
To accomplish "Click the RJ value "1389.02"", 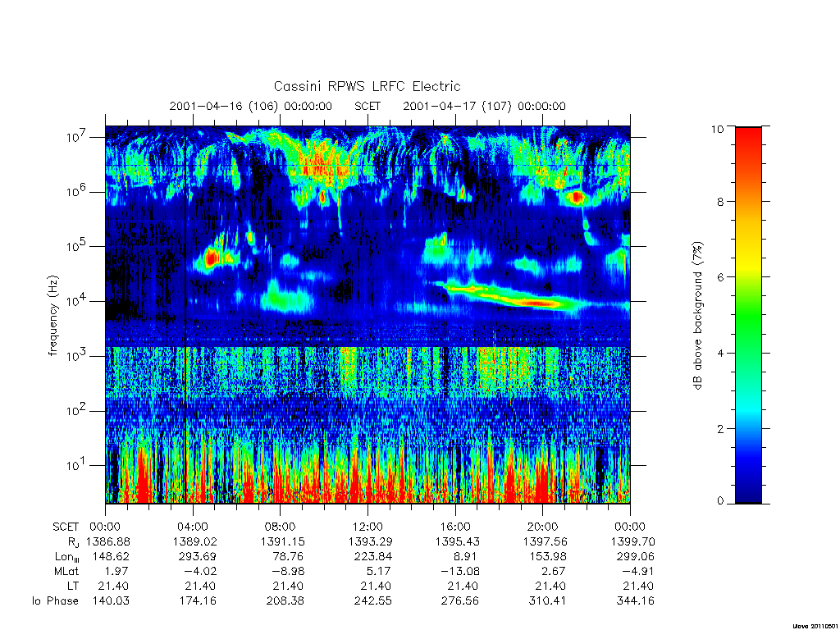I will [195, 541].
